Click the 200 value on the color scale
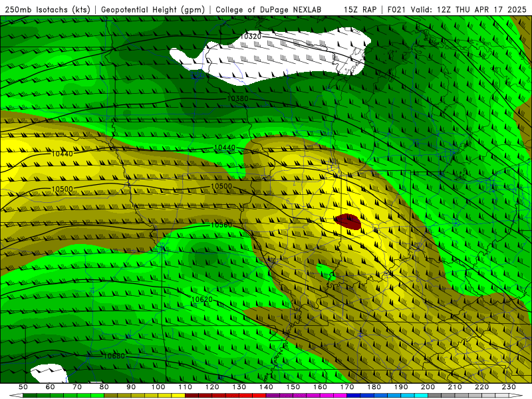532x399 pixels. pos(428,387)
